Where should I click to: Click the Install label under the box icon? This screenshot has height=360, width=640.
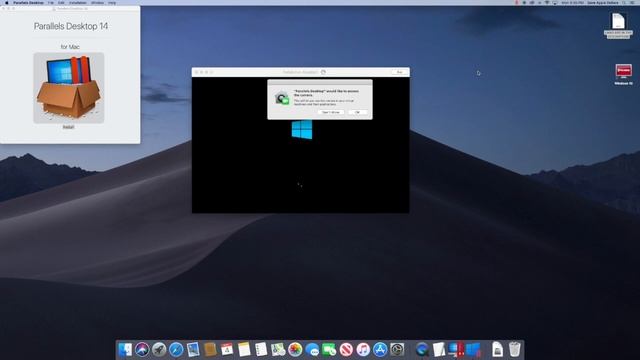click(69, 127)
